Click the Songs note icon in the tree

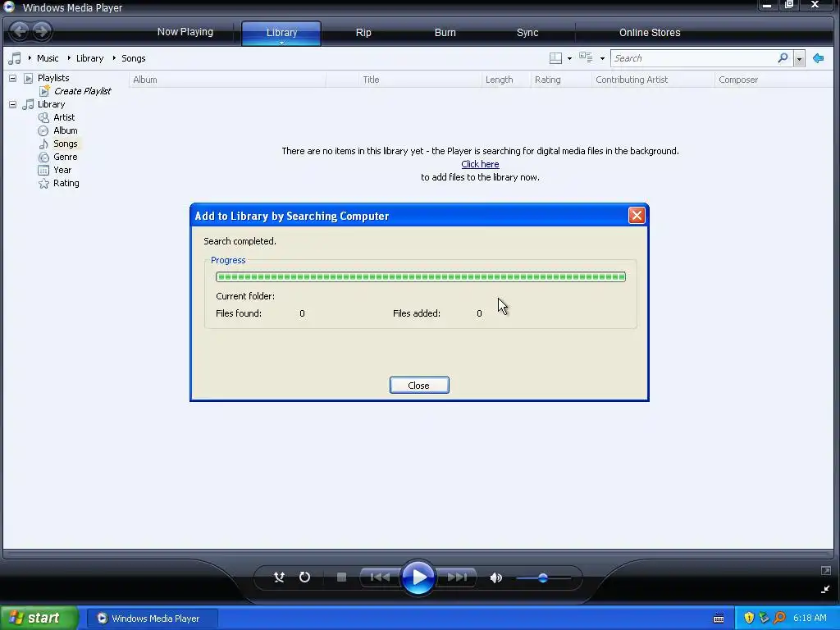coord(43,144)
